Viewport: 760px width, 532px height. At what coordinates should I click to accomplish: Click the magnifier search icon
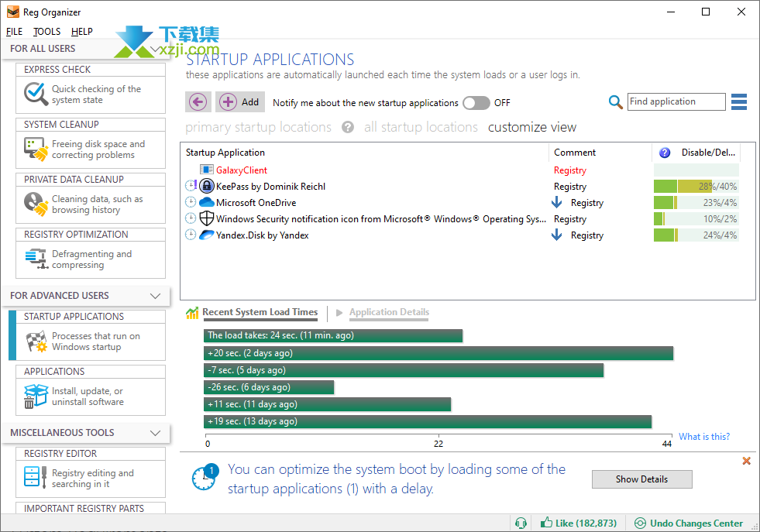616,101
